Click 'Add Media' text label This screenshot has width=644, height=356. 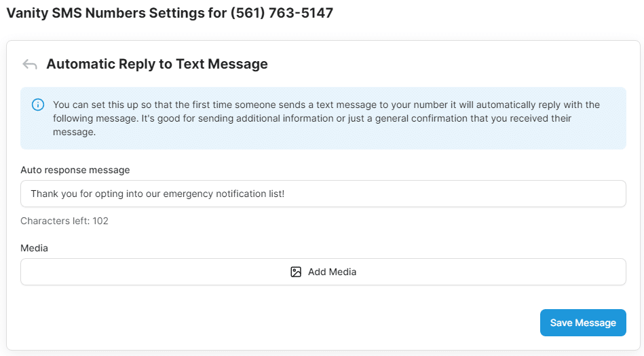pyautogui.click(x=332, y=272)
